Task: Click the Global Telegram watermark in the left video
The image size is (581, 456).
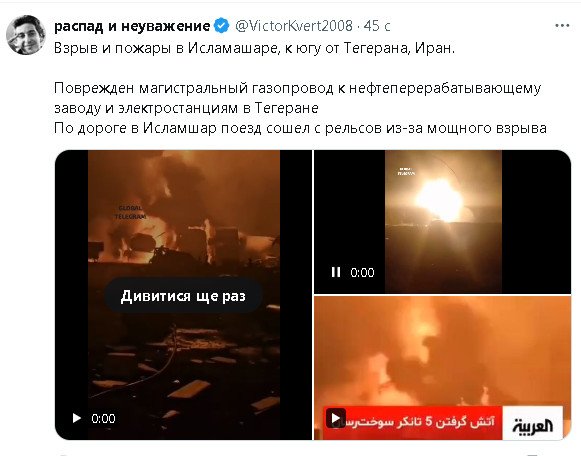Action: click(x=130, y=212)
